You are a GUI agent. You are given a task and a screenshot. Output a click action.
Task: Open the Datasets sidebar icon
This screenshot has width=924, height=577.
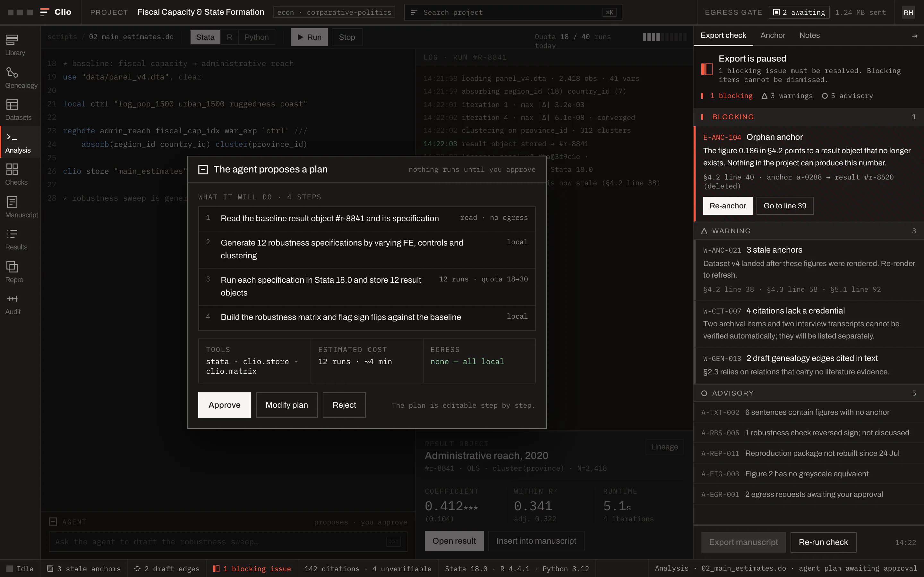click(x=18, y=110)
